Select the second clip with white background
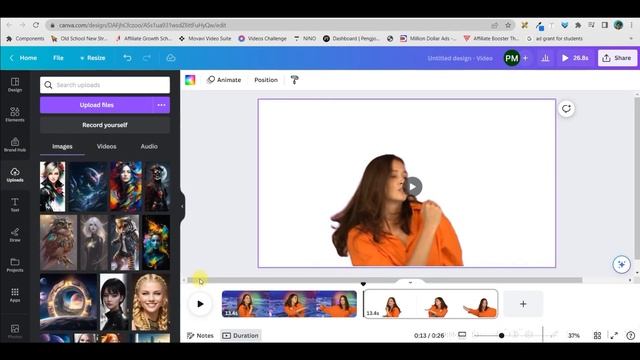This screenshot has width=640, height=360. (x=431, y=304)
